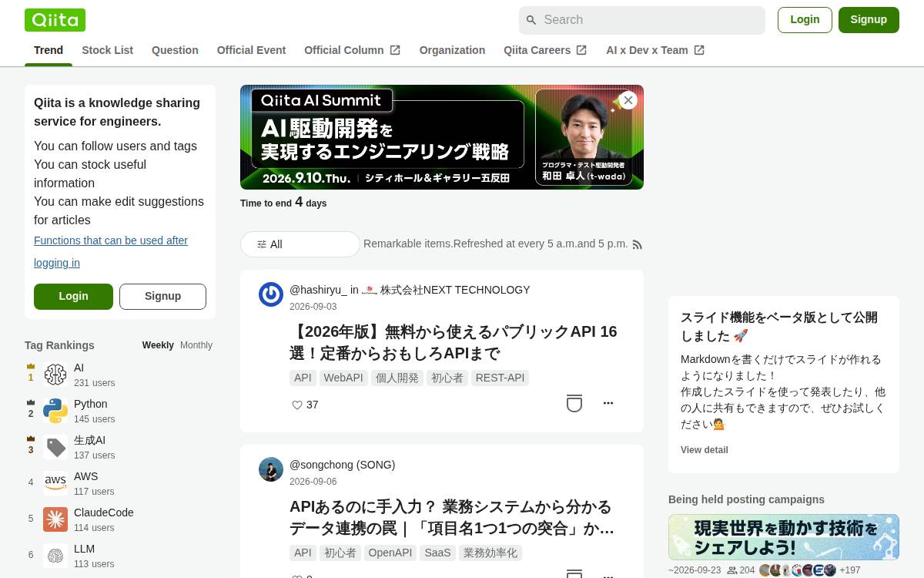
Task: Click the ClaudeCode tag icon
Action: tap(55, 519)
